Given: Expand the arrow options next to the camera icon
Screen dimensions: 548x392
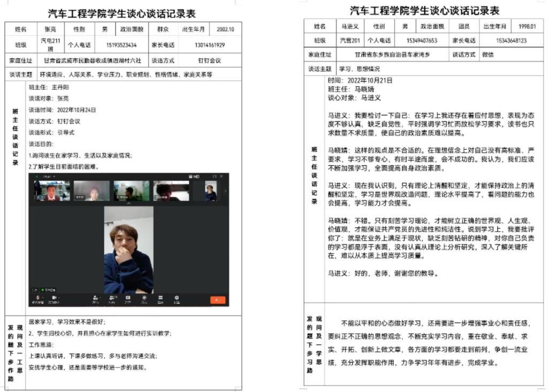Looking at the screenshot, I should pos(59,297).
